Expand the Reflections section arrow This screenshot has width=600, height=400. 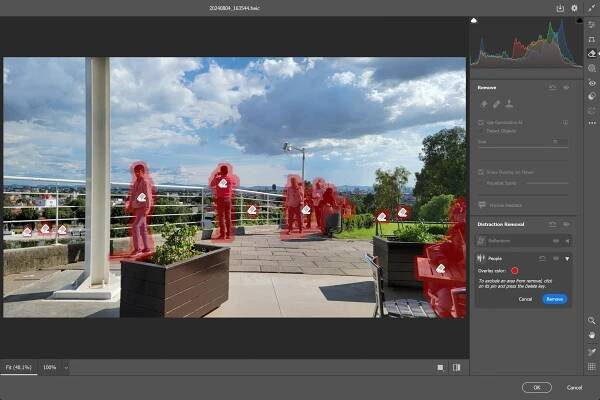pyautogui.click(x=568, y=241)
